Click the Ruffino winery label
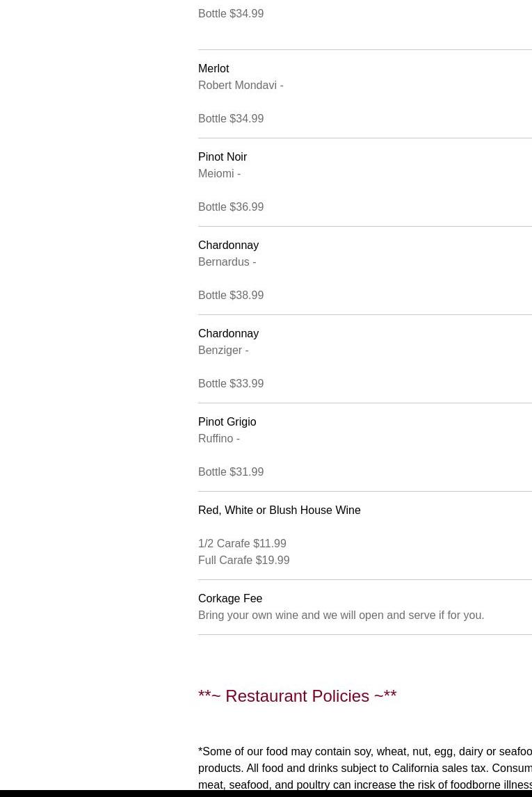The image size is (532, 797). click(x=219, y=439)
